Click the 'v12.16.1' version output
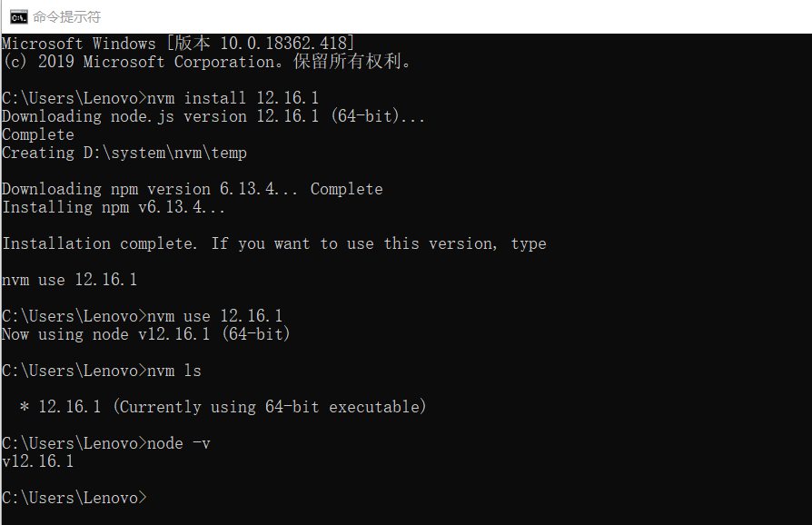The image size is (812, 525). [x=38, y=461]
